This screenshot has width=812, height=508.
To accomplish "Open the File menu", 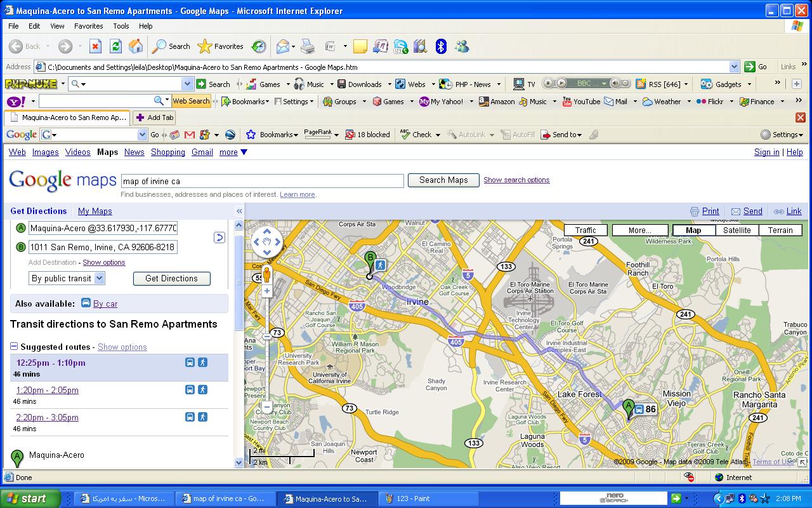I will coord(13,26).
